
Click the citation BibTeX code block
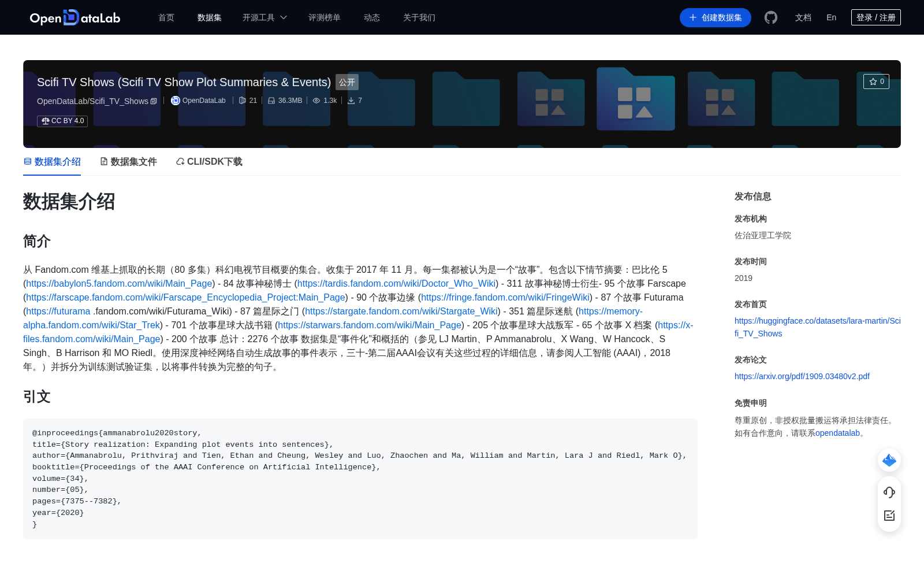click(360, 479)
